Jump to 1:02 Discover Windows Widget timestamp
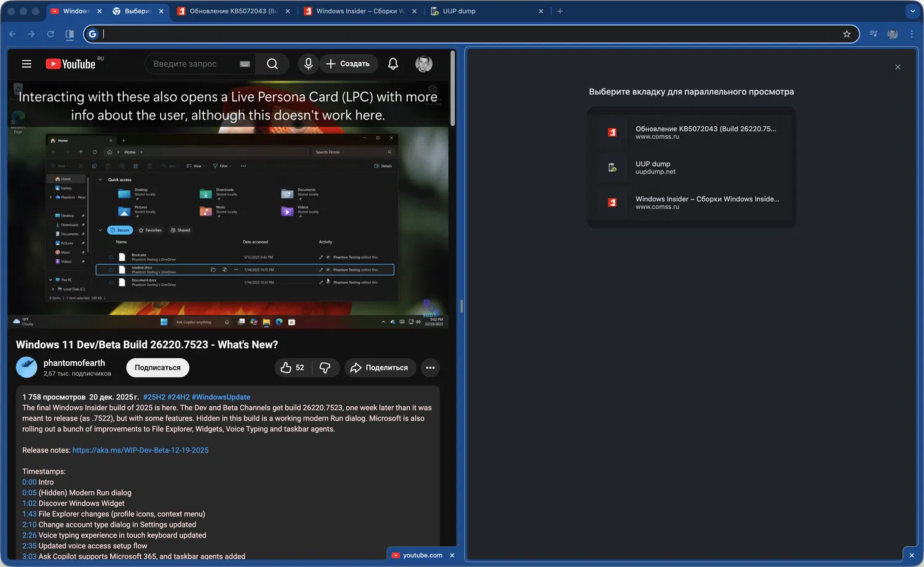This screenshot has height=567, width=924. click(30, 503)
